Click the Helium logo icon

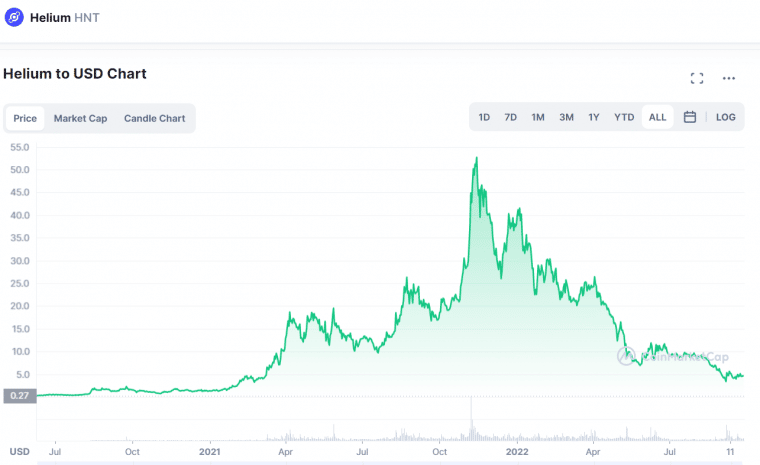point(14,17)
